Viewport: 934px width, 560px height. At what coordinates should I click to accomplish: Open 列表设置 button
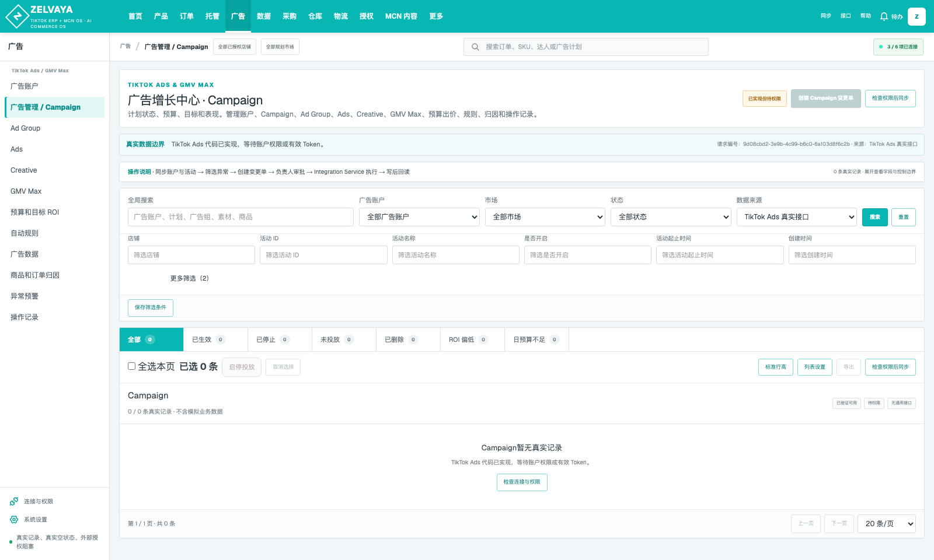click(x=815, y=367)
